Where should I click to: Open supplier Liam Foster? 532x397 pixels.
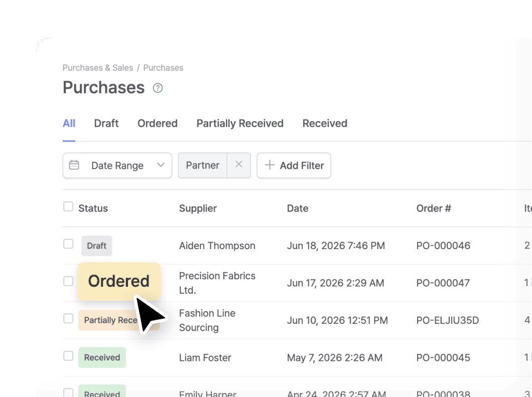(205, 358)
